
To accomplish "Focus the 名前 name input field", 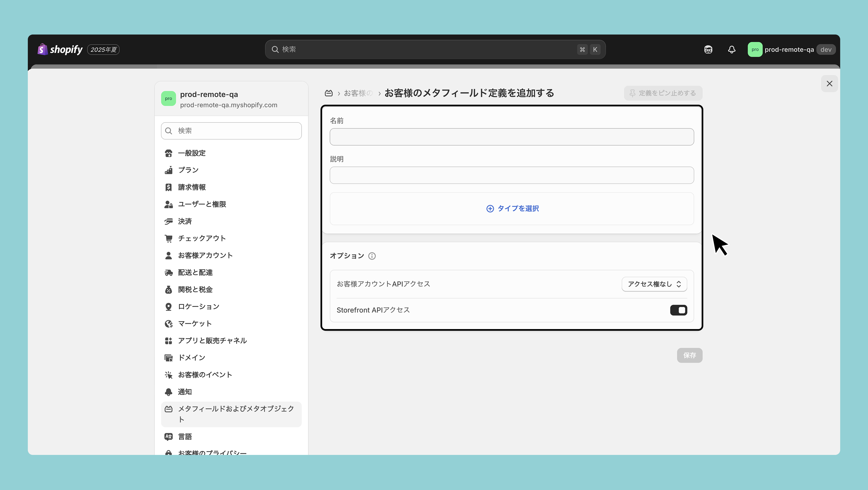I will click(x=512, y=137).
